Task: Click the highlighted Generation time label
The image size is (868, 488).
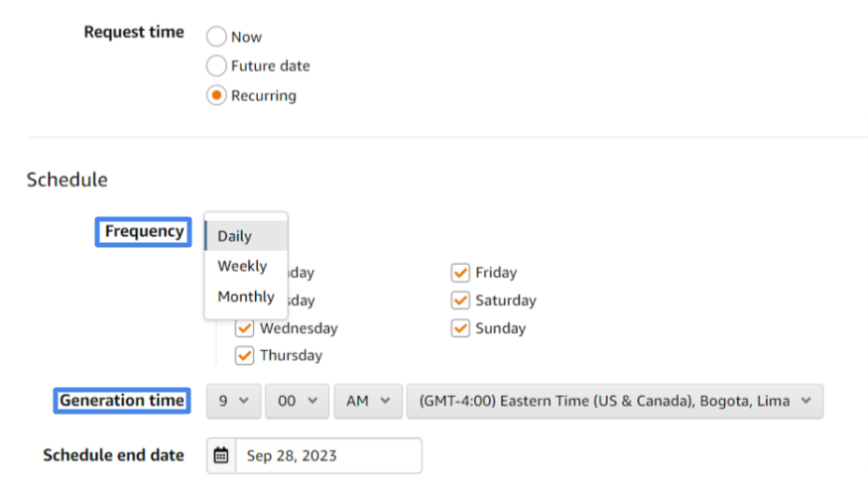Action: tap(122, 401)
